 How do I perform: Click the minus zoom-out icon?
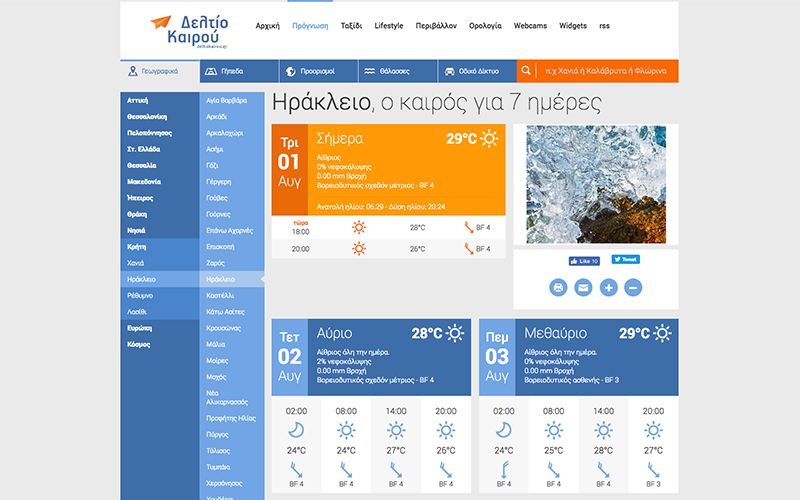click(633, 288)
